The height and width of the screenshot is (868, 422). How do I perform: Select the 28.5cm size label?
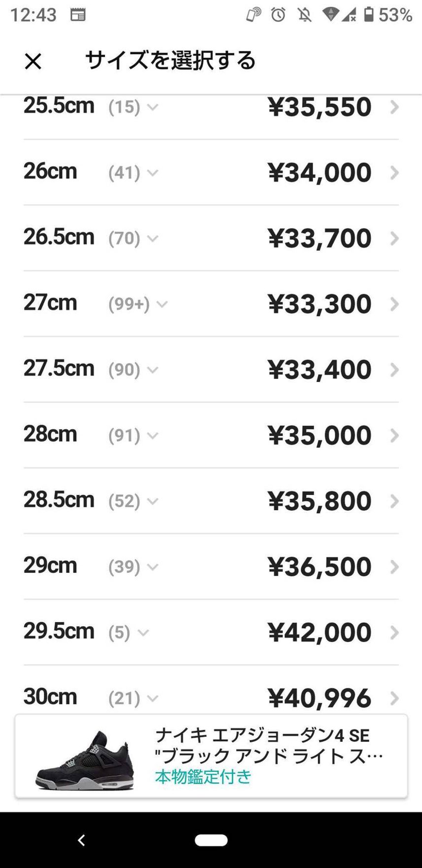click(x=59, y=500)
